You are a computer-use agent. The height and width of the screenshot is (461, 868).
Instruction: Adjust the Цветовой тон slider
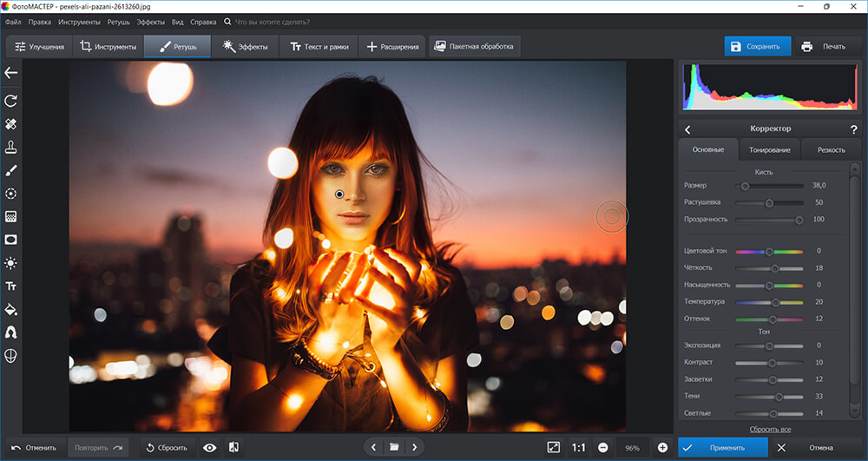tap(769, 251)
